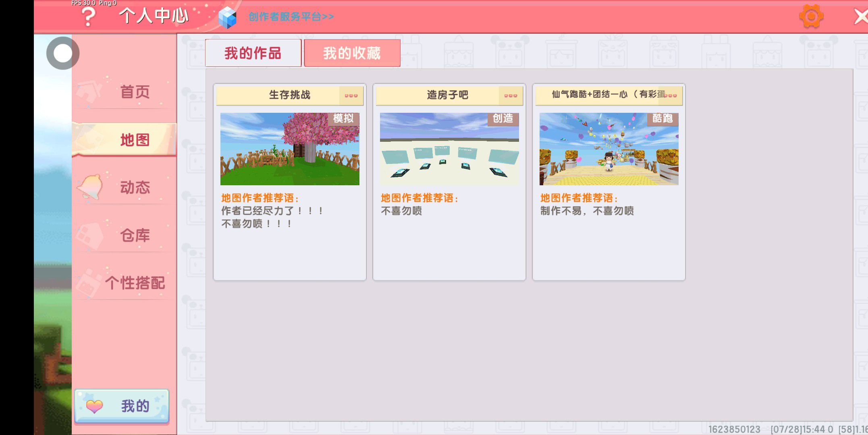Select 个性搭配 in the sidebar
This screenshot has width=868, height=435.
pos(135,283)
